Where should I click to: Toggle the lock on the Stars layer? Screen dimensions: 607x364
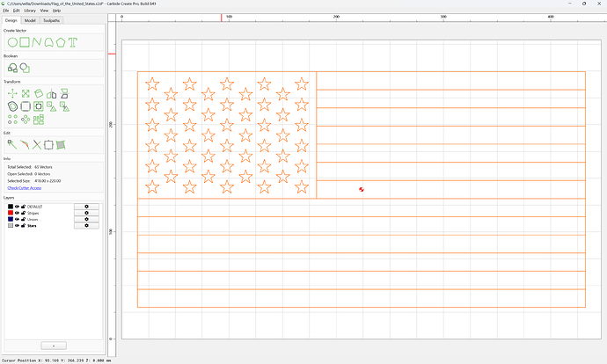pos(23,225)
